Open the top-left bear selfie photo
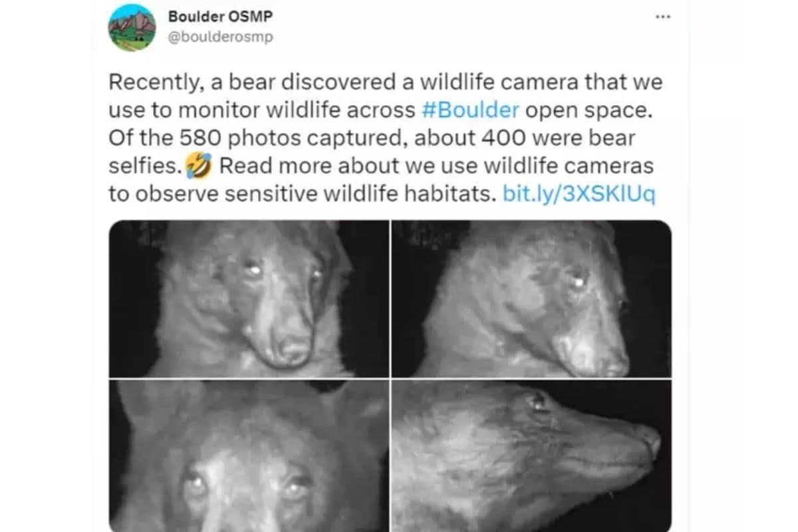Viewport: 798px width, 532px height. 249,299
